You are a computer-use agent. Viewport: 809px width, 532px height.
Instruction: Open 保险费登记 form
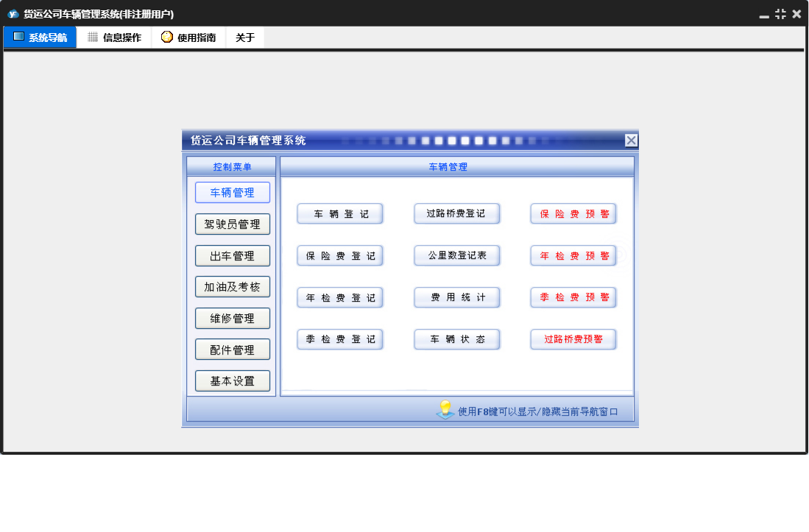[x=340, y=255]
